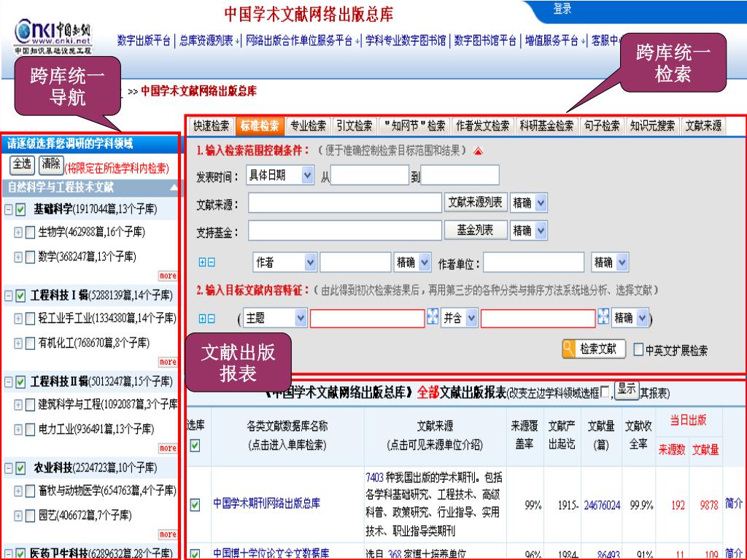Collapse 自然科学与工程技术文献 header arrow
Image resolution: width=747 pixels, height=560 pixels.
[174, 187]
